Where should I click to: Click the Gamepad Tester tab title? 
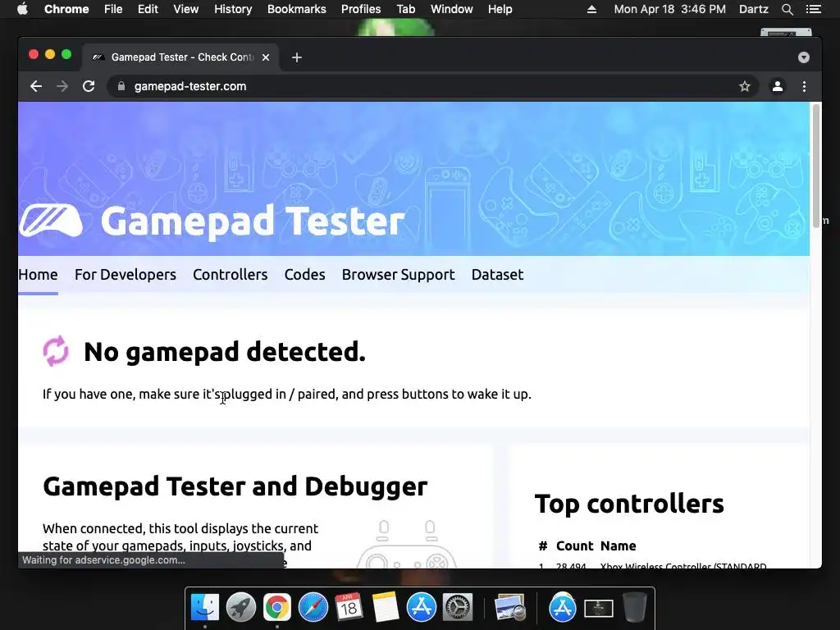pos(182,57)
